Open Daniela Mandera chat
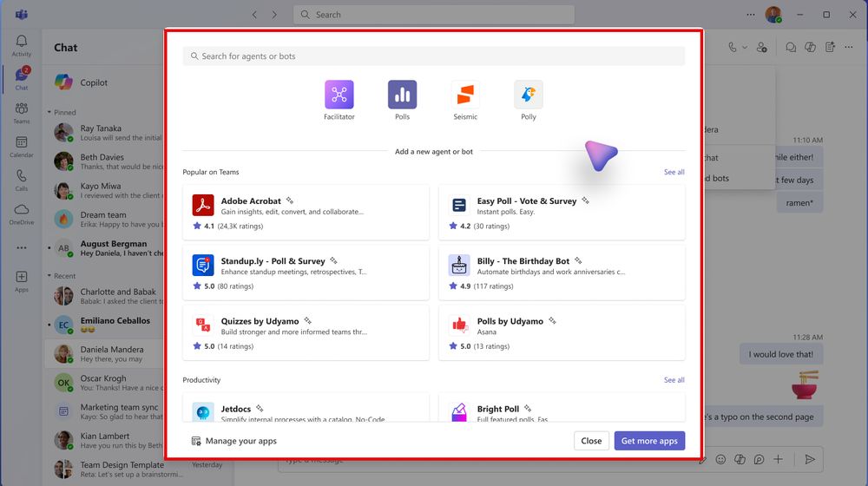 point(105,354)
